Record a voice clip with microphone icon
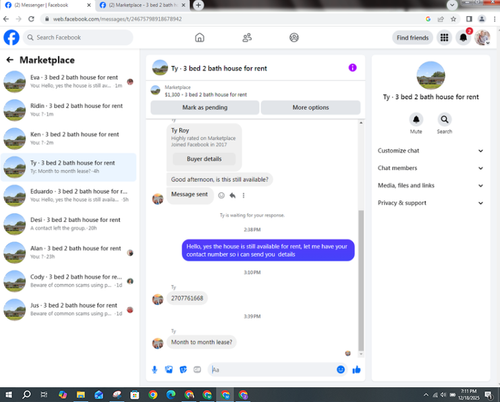500x402 pixels. 154,369
